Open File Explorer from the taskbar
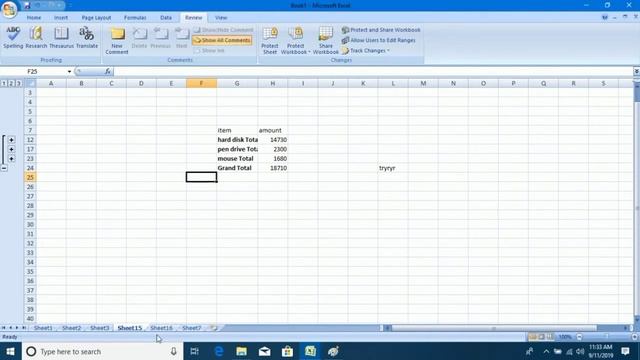The height and width of the screenshot is (360, 640). click(242, 351)
